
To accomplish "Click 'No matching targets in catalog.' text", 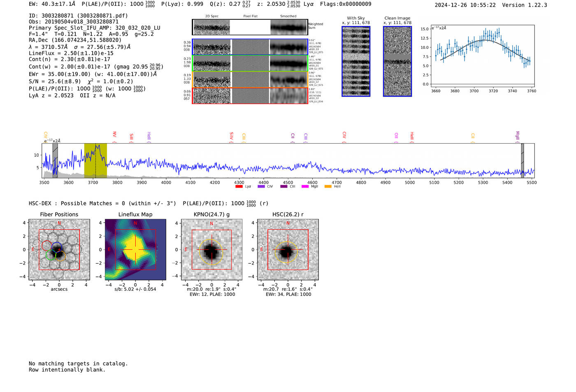I will click(x=78, y=364).
